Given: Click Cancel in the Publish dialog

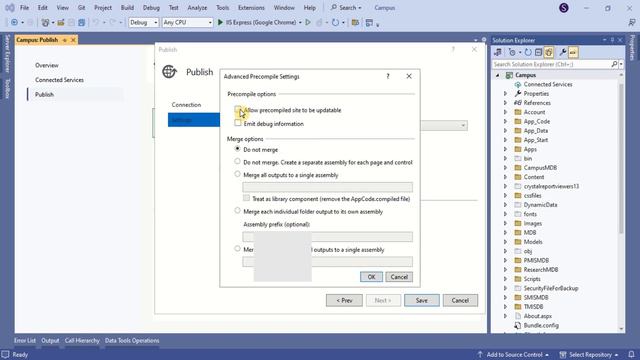Looking at the screenshot, I should tap(460, 300).
